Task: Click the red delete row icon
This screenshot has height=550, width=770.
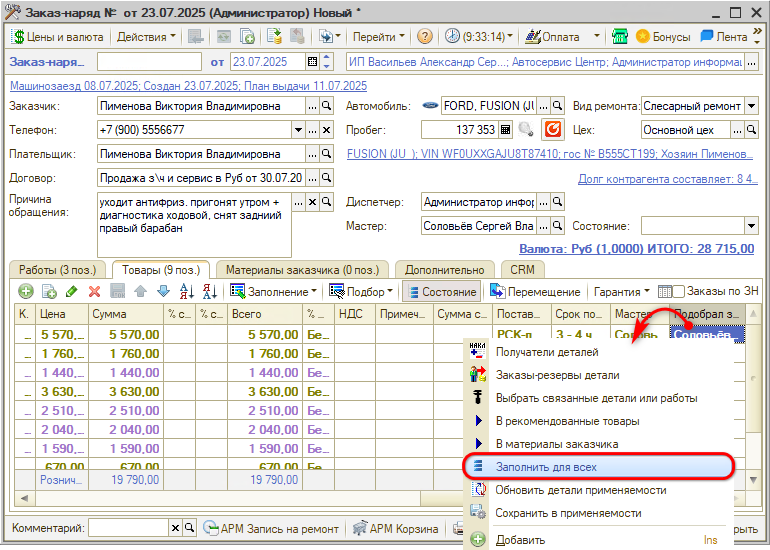Action: pos(95,292)
